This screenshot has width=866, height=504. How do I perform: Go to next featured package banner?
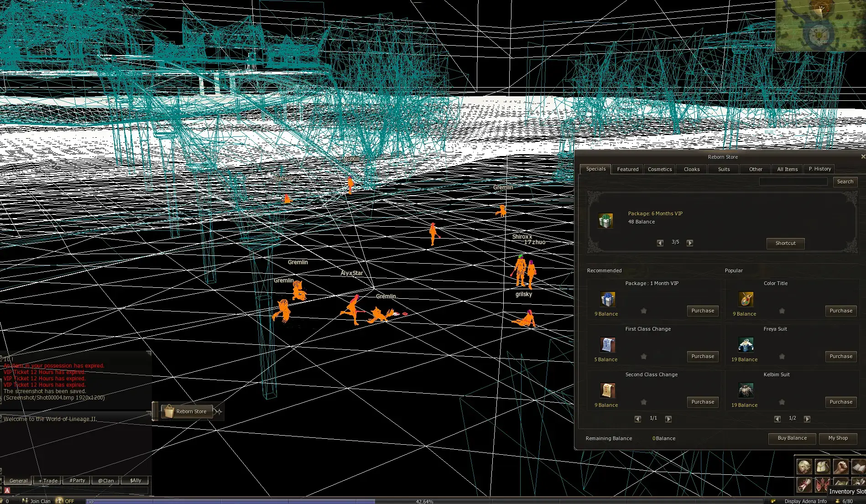coord(690,243)
